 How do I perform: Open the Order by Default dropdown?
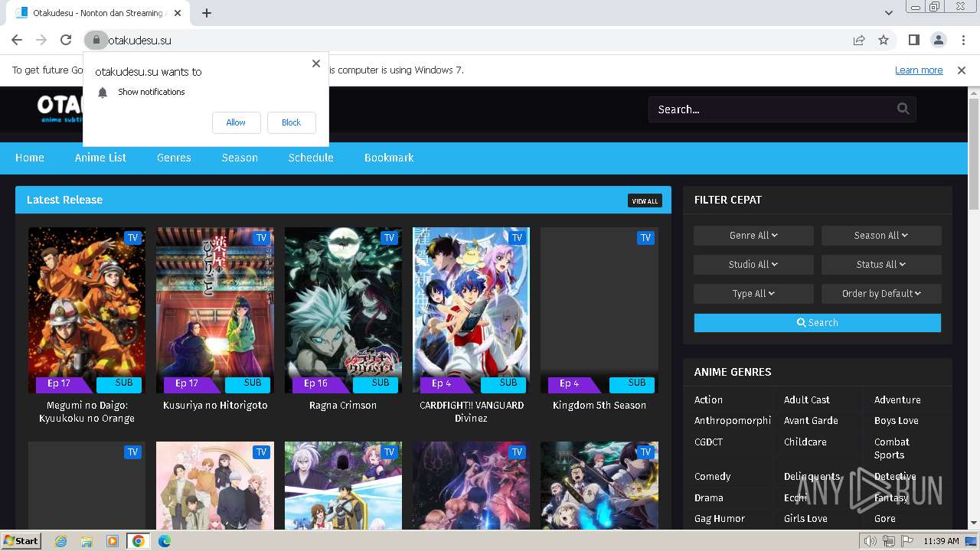881,293
